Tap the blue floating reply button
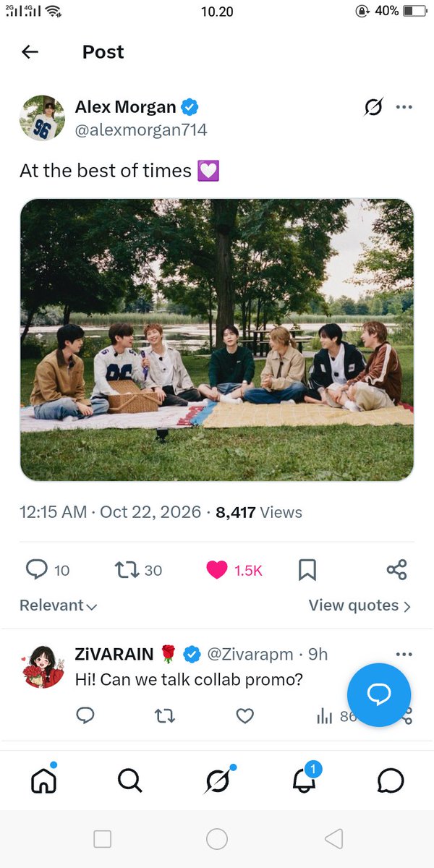434x868 pixels. [x=379, y=694]
